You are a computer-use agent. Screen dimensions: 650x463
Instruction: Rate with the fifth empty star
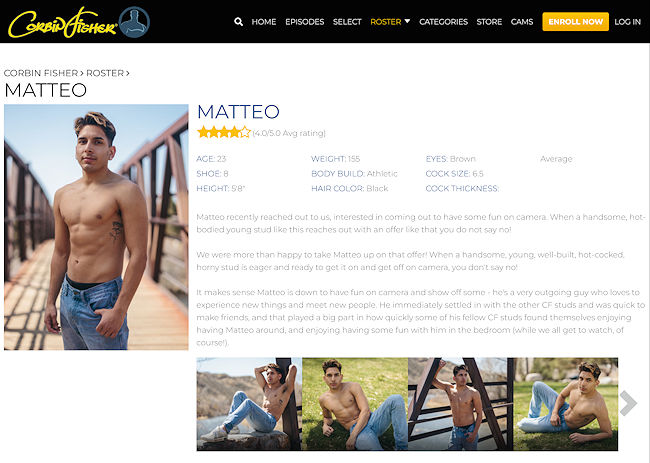(245, 133)
